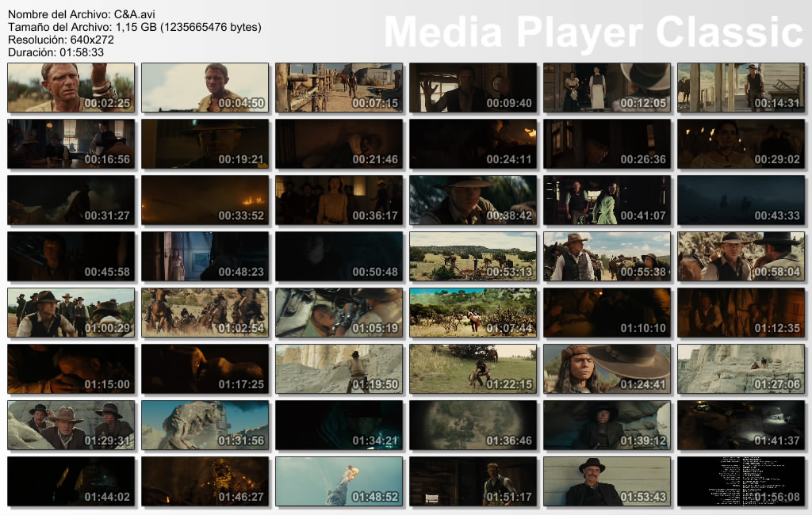Click the sky frame at 01:48:52
Viewport: 812px width, 515px height.
(x=339, y=482)
